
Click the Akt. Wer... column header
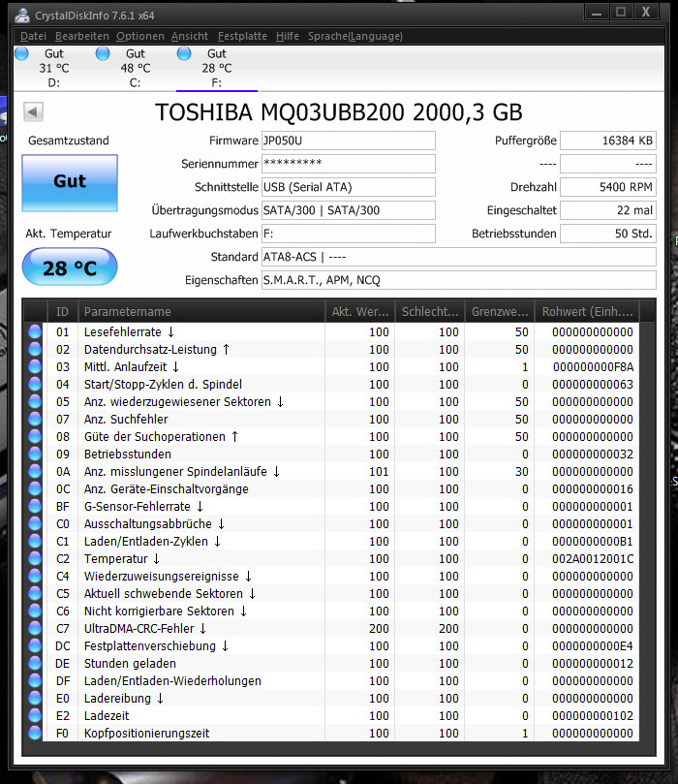(360, 311)
